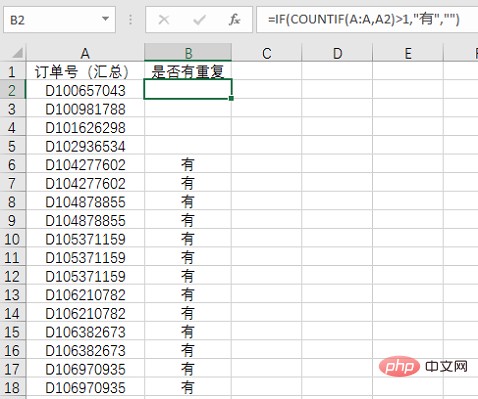Select column A header
478x399 pixels.
coord(85,53)
